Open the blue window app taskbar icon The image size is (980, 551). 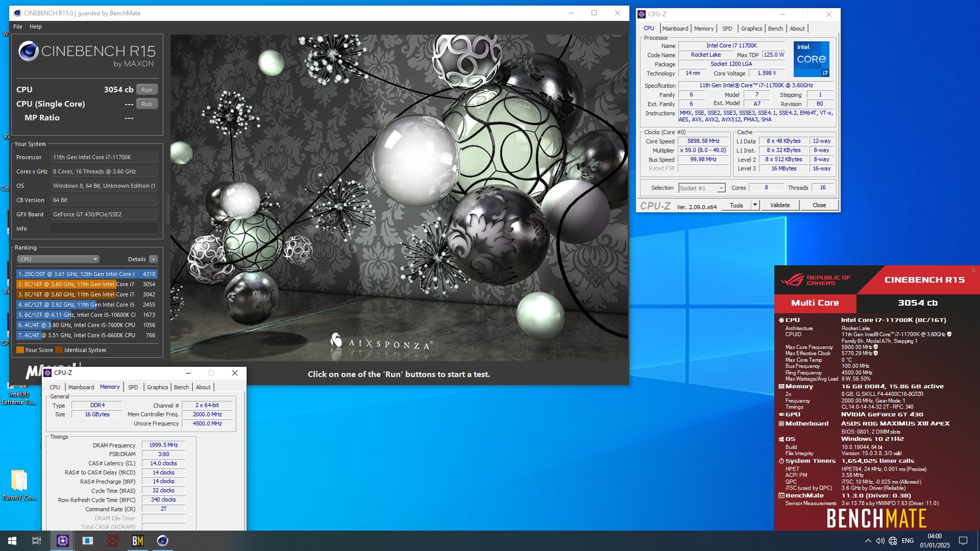[x=88, y=541]
